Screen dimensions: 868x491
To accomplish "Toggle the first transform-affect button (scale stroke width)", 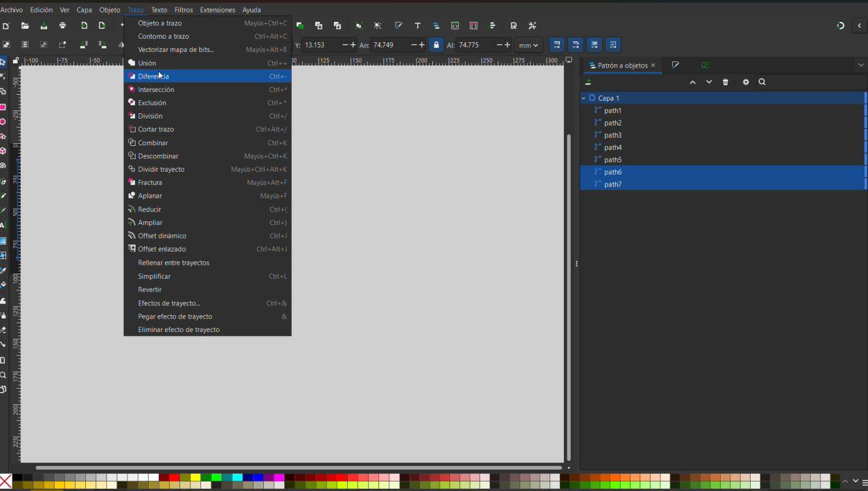I will point(557,45).
